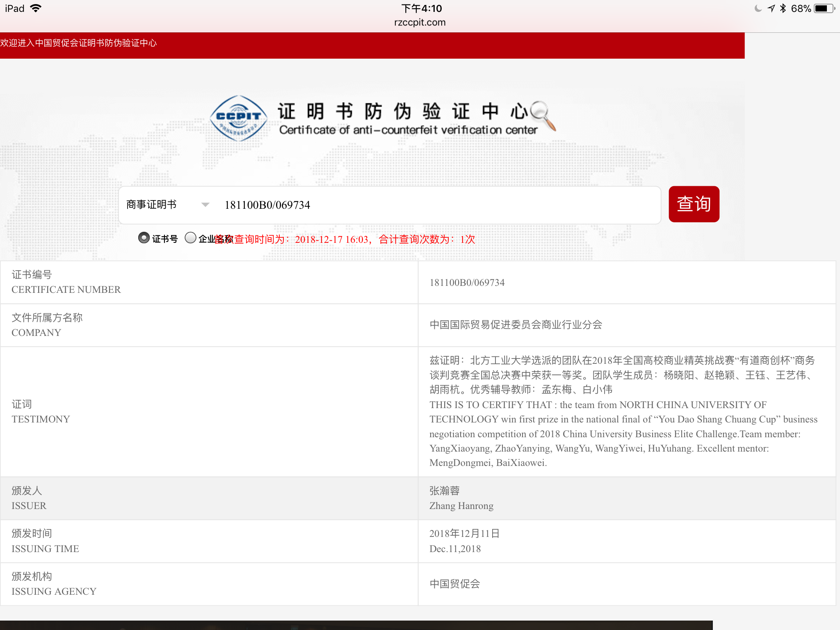Click the issuing agency value 中国贸促会
This screenshot has width=840, height=630.
pyautogui.click(x=454, y=584)
